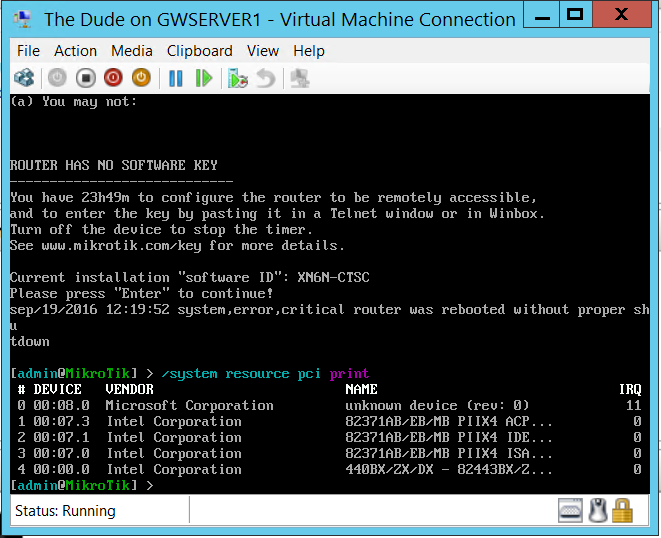661x538 pixels.
Task: Click the Revert undo arrow icon
Action: click(x=266, y=78)
